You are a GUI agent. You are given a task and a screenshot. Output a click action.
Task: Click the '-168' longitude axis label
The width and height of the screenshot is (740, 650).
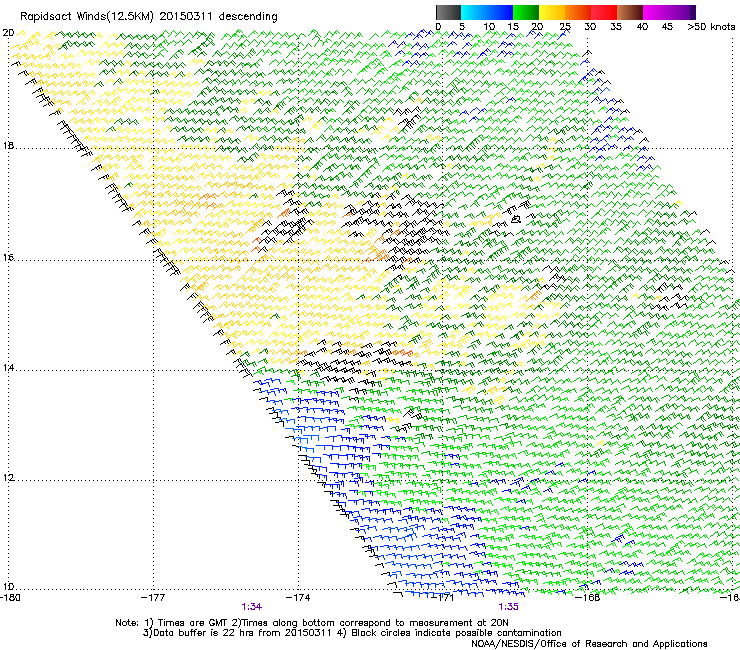click(588, 598)
